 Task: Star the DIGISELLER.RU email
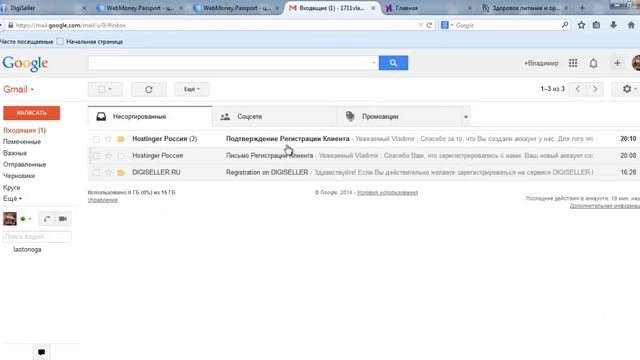click(x=108, y=172)
